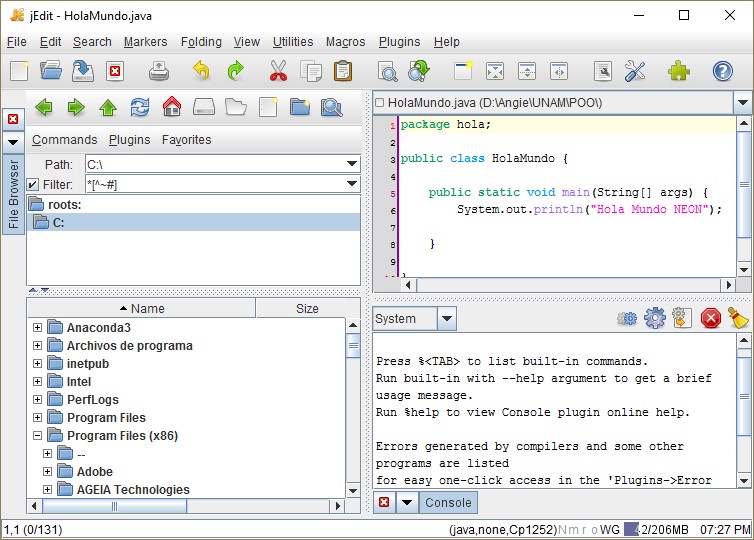Toggle the Filter checkbox
This screenshot has height=540, width=754.
coord(33,184)
